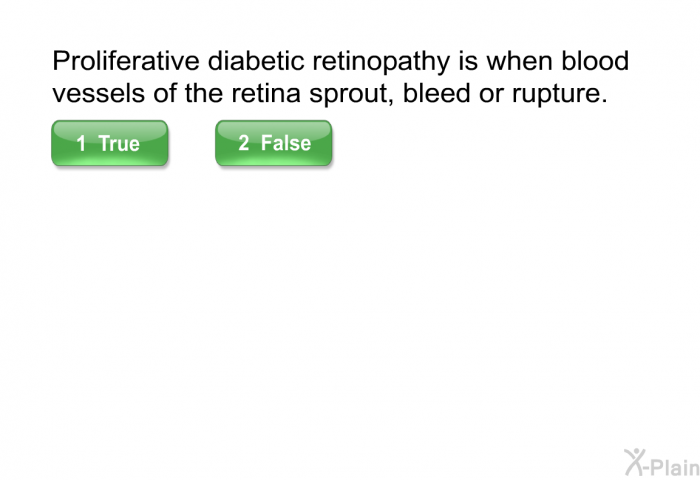Click the retinopathy question text
This screenshot has height=480, width=700.
(340, 79)
